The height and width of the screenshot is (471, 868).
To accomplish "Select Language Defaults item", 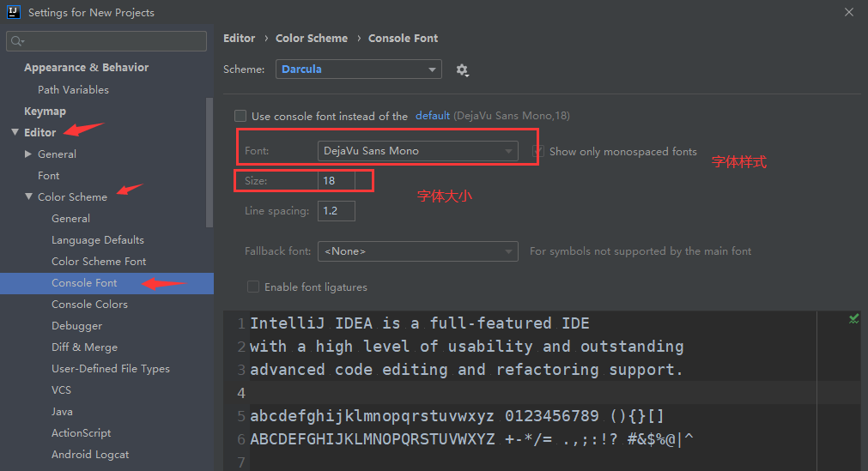I will (x=98, y=240).
